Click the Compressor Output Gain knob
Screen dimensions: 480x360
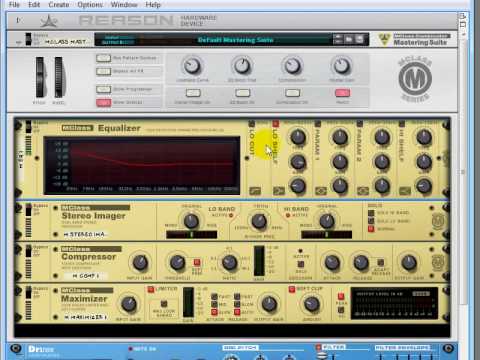tap(409, 263)
